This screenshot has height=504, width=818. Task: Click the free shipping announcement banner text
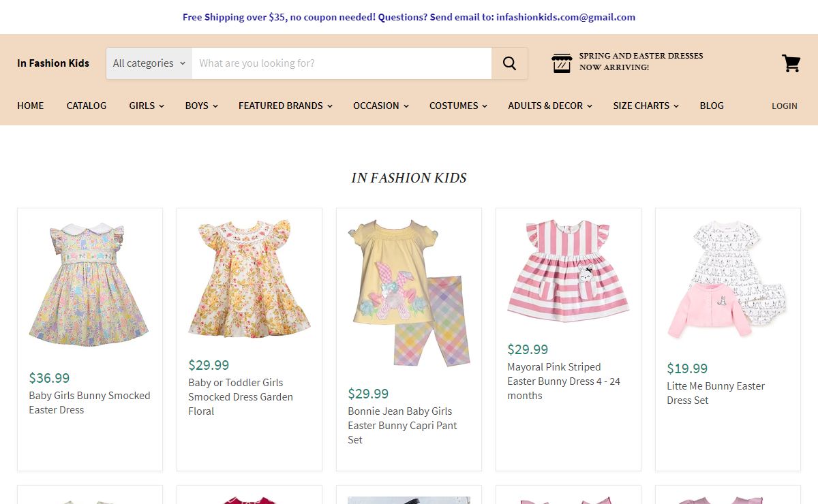409,17
